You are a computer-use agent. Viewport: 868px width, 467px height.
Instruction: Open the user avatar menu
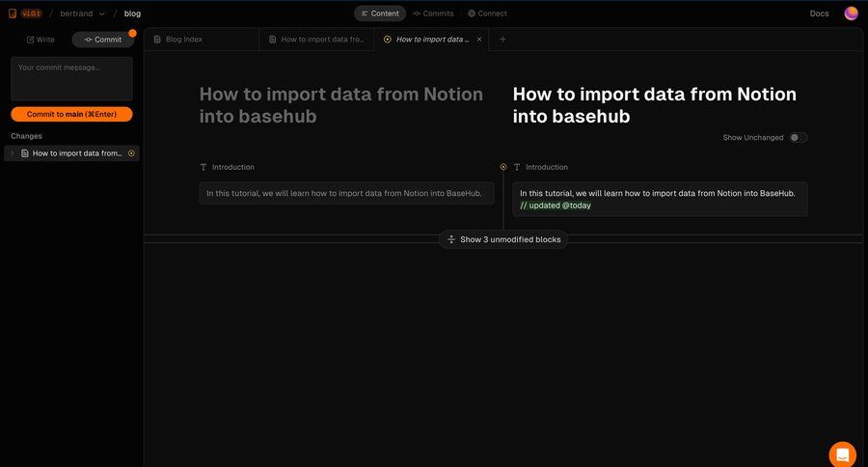[x=851, y=14]
